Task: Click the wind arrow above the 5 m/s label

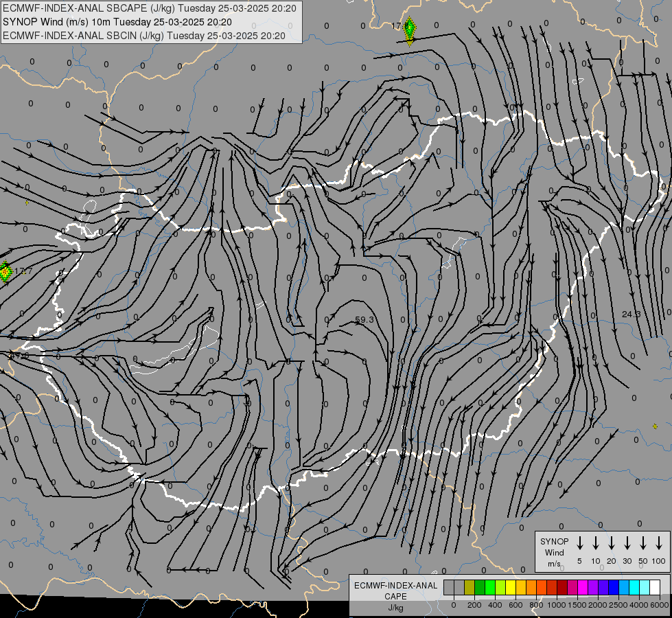Action: click(579, 543)
